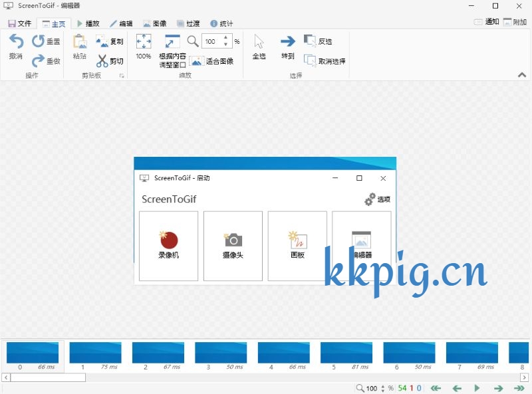Focus the status bar zoom value field
The height and width of the screenshot is (394, 532).
pyautogui.click(x=372, y=388)
